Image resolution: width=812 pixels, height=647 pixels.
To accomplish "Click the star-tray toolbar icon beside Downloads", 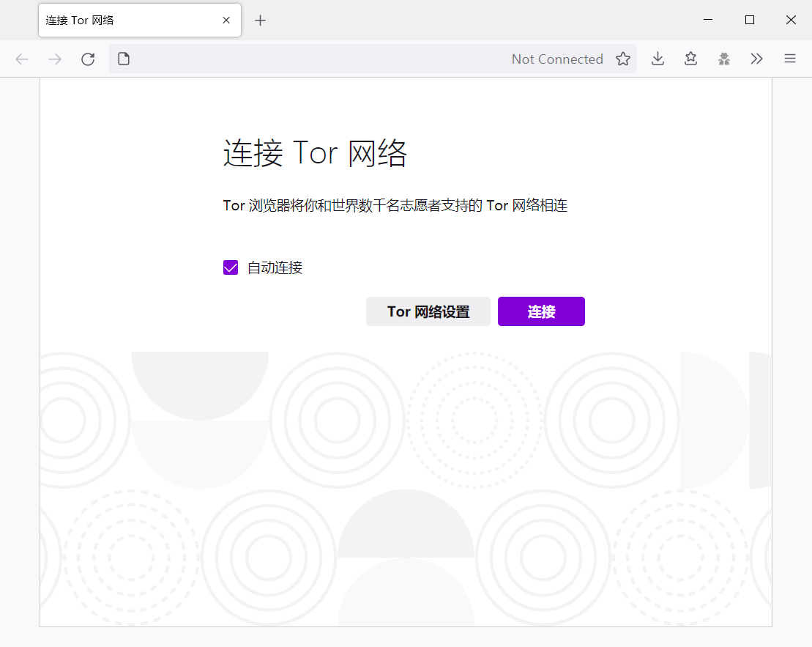I will pos(690,59).
